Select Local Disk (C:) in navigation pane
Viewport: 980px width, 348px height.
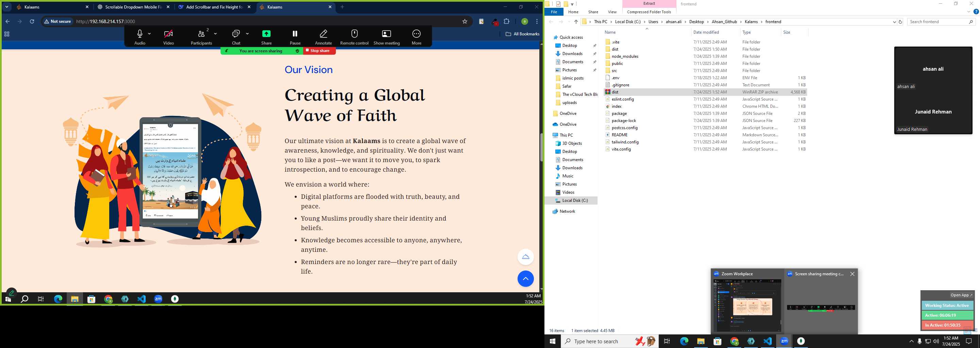[574, 200]
